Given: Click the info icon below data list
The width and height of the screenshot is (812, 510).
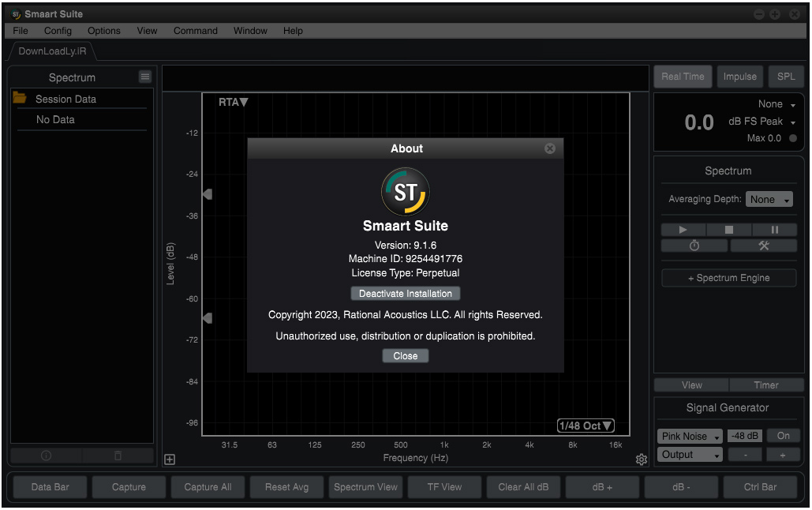Looking at the screenshot, I should (x=46, y=456).
